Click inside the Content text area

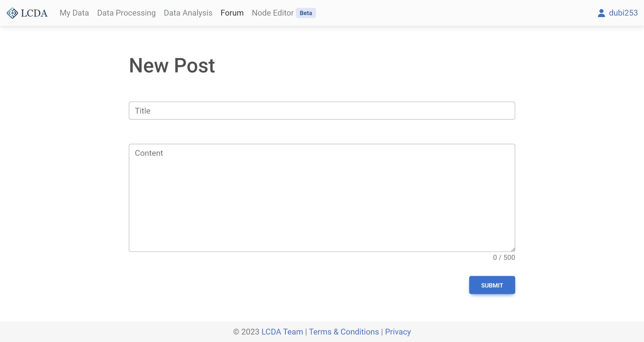point(322,196)
